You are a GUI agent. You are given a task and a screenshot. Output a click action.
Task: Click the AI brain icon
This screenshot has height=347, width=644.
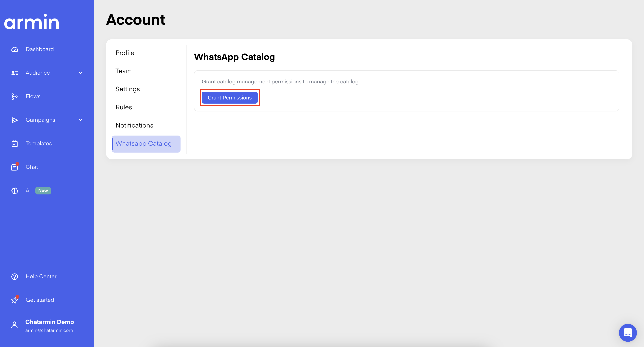pos(15,191)
